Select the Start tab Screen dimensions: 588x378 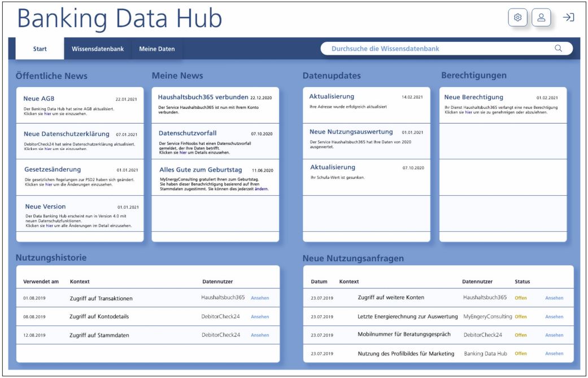[x=40, y=49]
